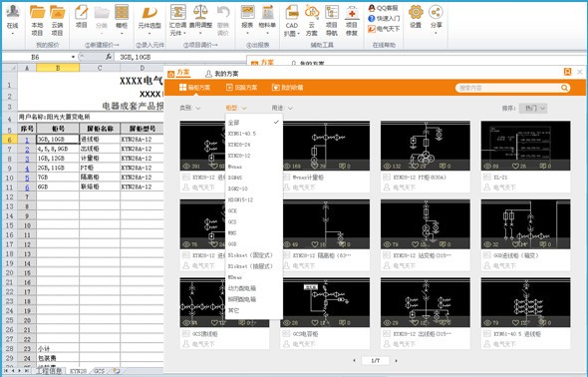Screen dimensions: 588x377
Task: Open the CAD 扒图 dropdown arrow
Action: point(299,33)
